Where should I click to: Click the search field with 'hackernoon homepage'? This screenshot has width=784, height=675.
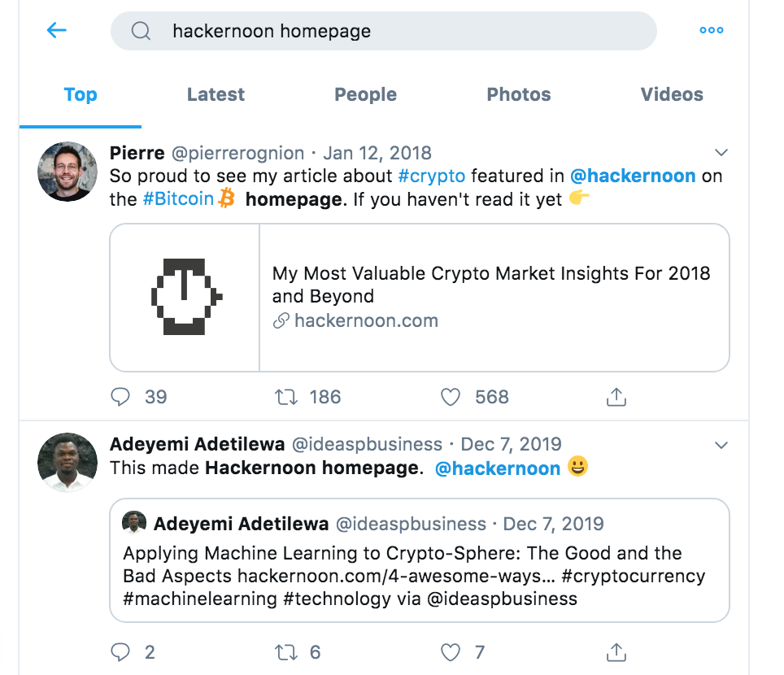[382, 31]
